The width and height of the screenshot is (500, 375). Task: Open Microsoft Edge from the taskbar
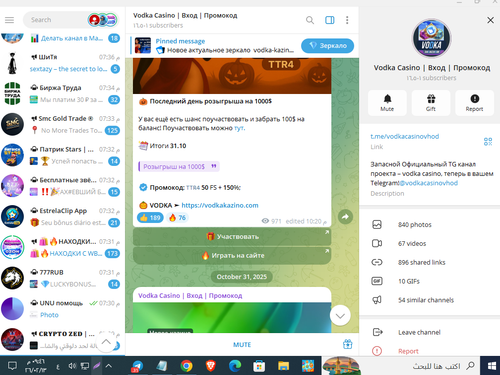pos(235,366)
